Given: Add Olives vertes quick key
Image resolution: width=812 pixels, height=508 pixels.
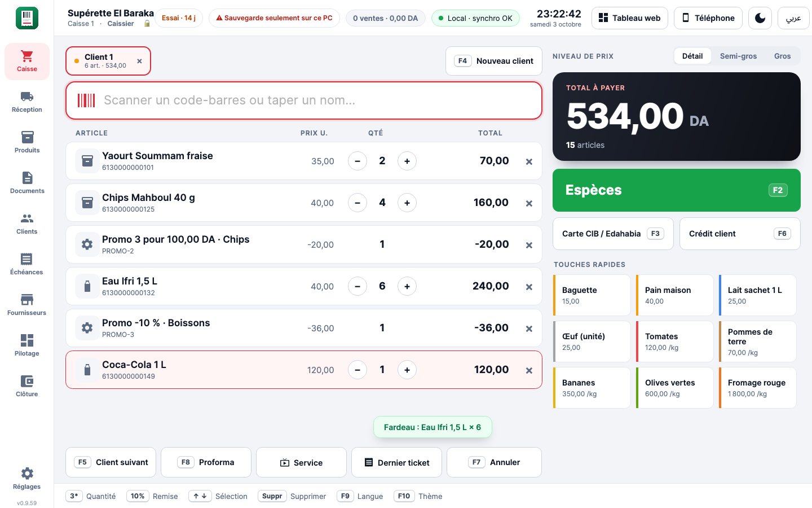Looking at the screenshot, I should [675, 388].
